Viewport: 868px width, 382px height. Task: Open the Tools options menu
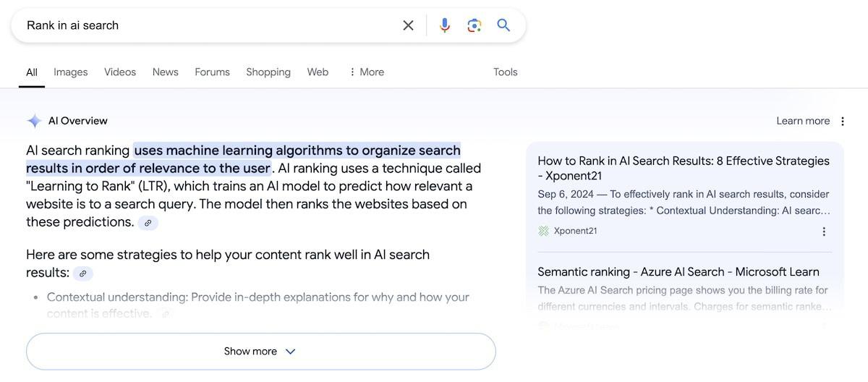click(506, 72)
